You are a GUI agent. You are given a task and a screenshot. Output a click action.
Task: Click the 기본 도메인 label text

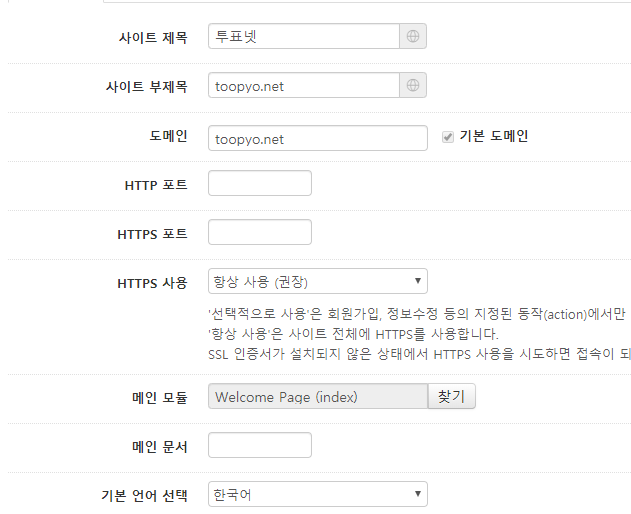(x=494, y=136)
